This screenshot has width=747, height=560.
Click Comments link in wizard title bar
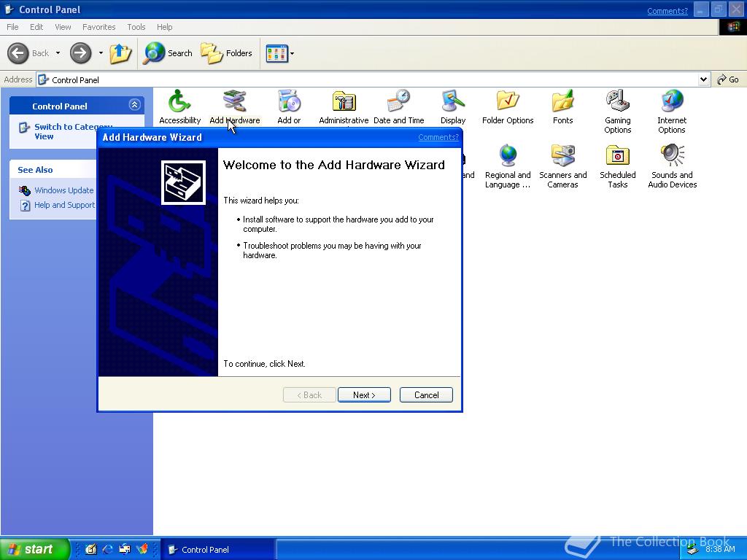point(438,137)
